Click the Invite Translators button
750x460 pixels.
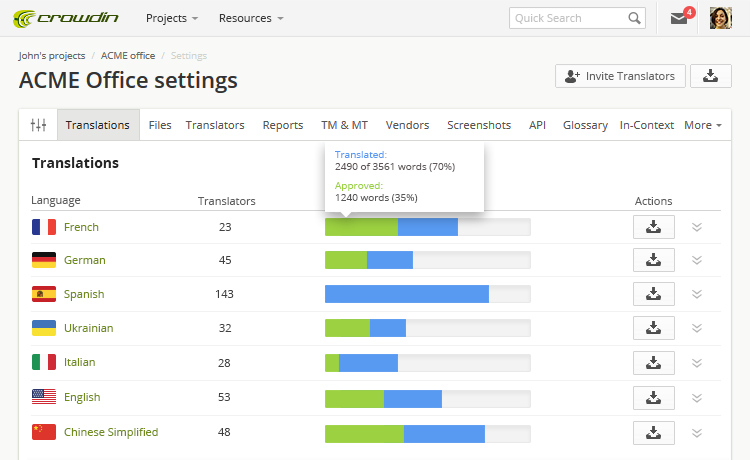point(620,76)
